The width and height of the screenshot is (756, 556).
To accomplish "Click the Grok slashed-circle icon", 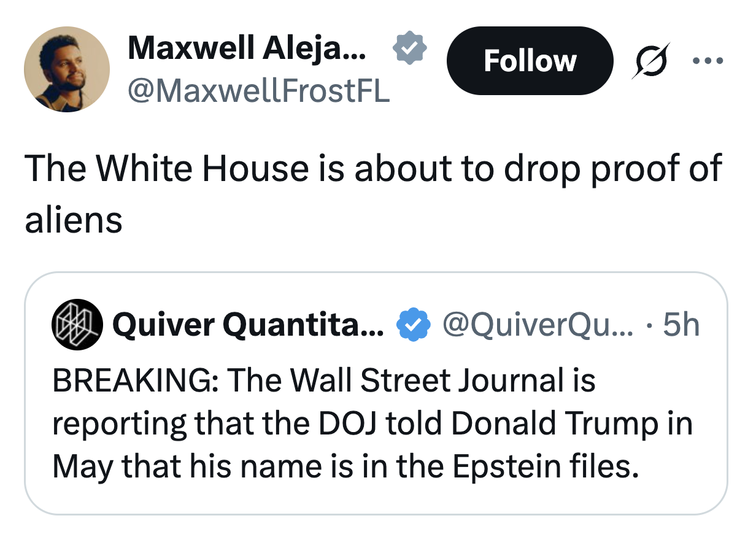I will 651,61.
